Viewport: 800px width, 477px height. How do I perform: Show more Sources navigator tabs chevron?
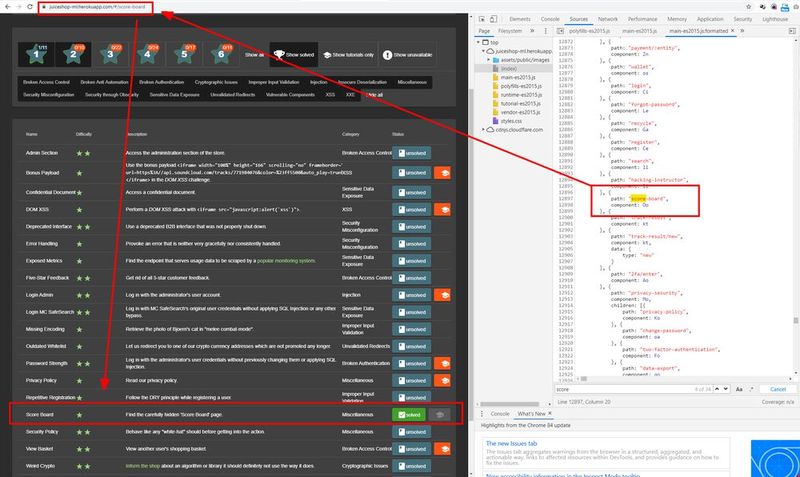(x=532, y=31)
